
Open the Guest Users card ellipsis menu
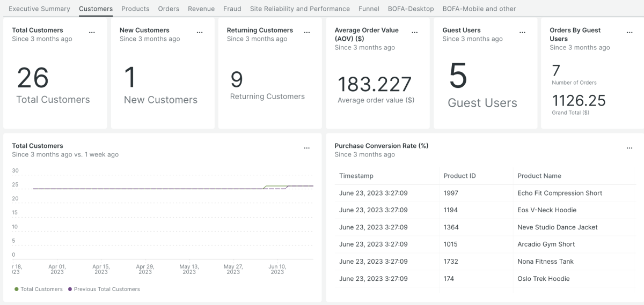(522, 33)
